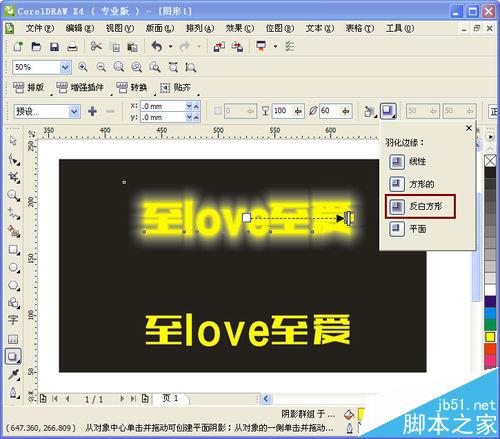Click the shadow opacity field showing 100
Image resolution: width=500 pixels, height=439 pixels.
click(283, 111)
